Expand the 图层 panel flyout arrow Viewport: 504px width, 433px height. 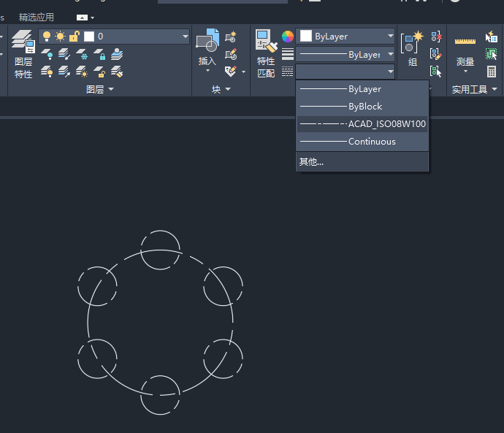pos(111,89)
